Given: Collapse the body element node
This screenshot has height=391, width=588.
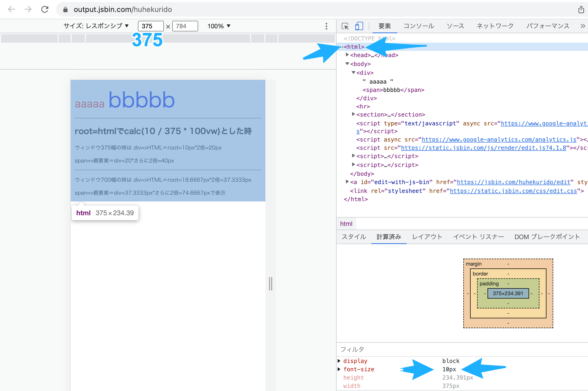Looking at the screenshot, I should [x=347, y=64].
